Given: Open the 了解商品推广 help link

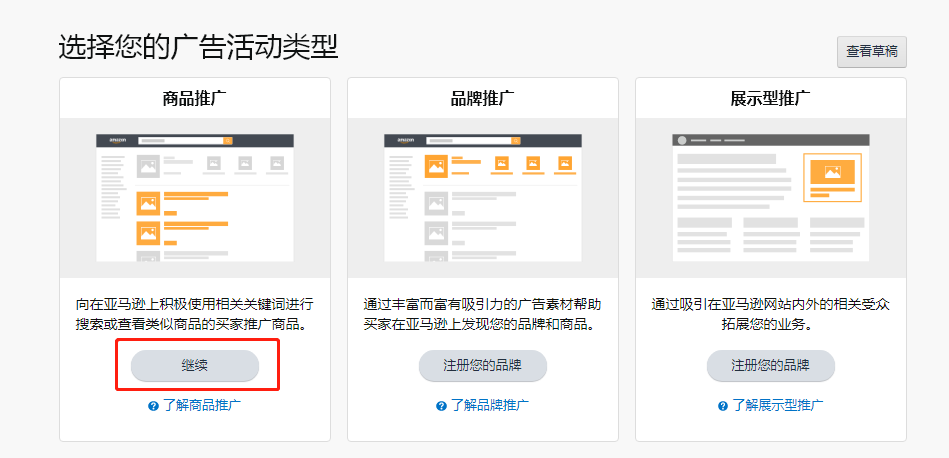Looking at the screenshot, I should click(201, 405).
